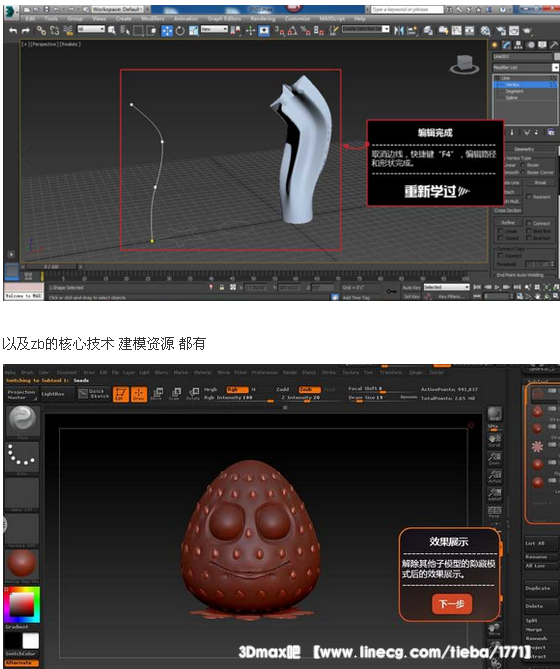This screenshot has height=669, width=560.
Task: Select the Bezier Corner vertex type radio
Action: coord(522,172)
